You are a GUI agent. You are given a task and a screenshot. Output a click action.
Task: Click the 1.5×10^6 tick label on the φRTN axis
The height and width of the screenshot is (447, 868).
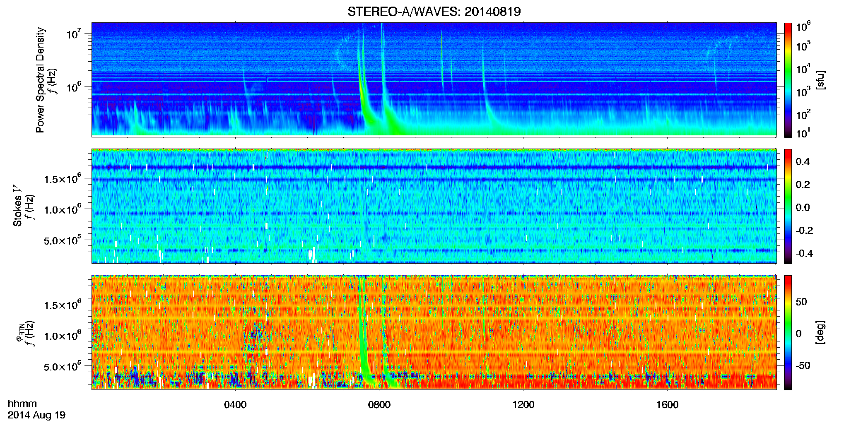click(63, 305)
